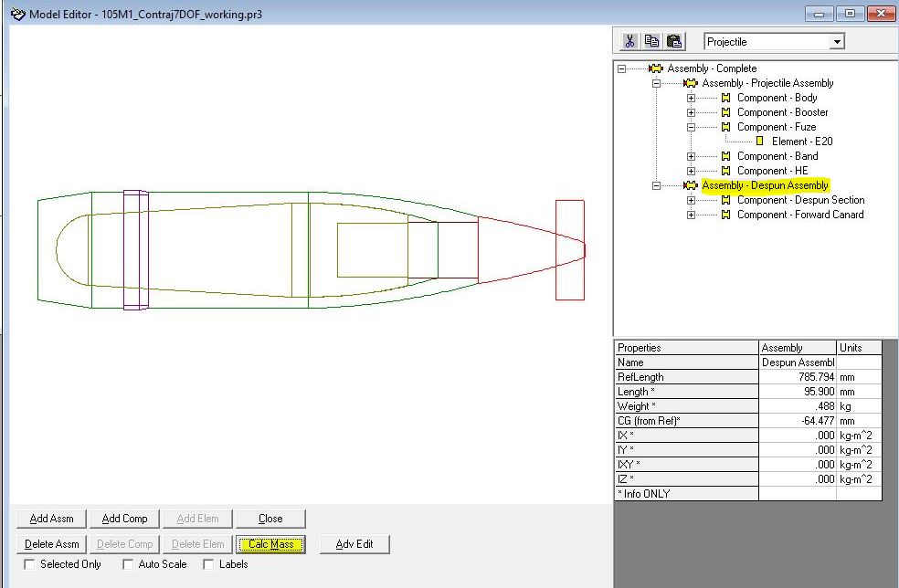This screenshot has height=588, width=899.
Task: Click the Adv Edit button
Action: (x=354, y=544)
